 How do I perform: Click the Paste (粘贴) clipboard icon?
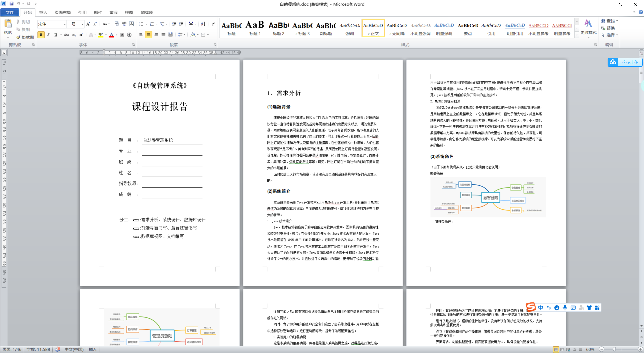tap(8, 24)
